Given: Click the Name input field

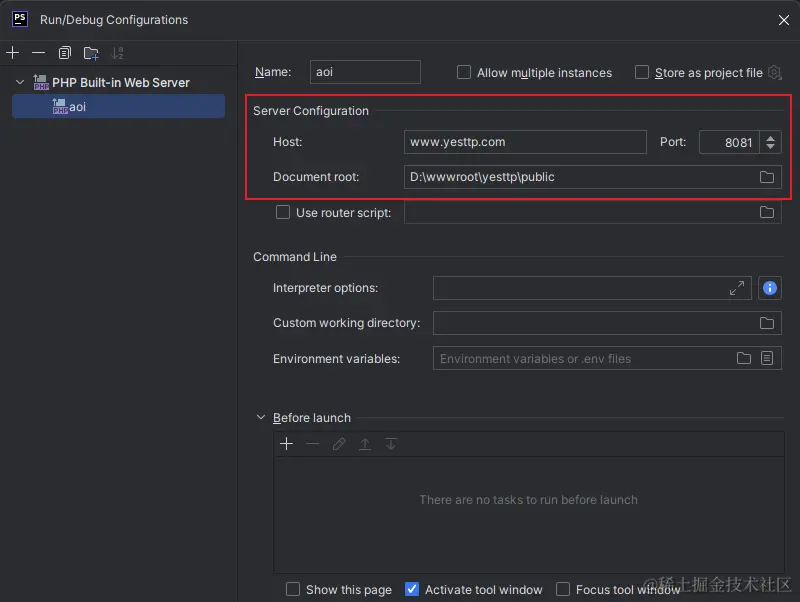Looking at the screenshot, I should pyautogui.click(x=365, y=72).
